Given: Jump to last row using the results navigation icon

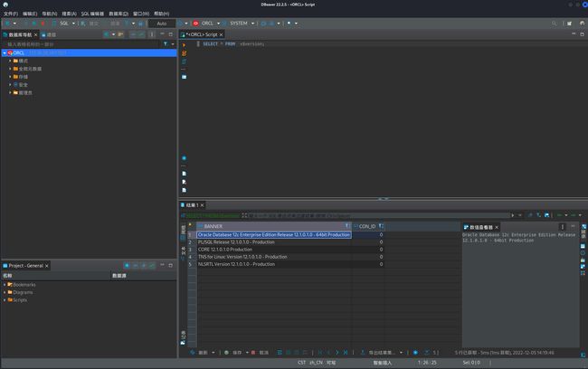Looking at the screenshot, I should [x=345, y=353].
